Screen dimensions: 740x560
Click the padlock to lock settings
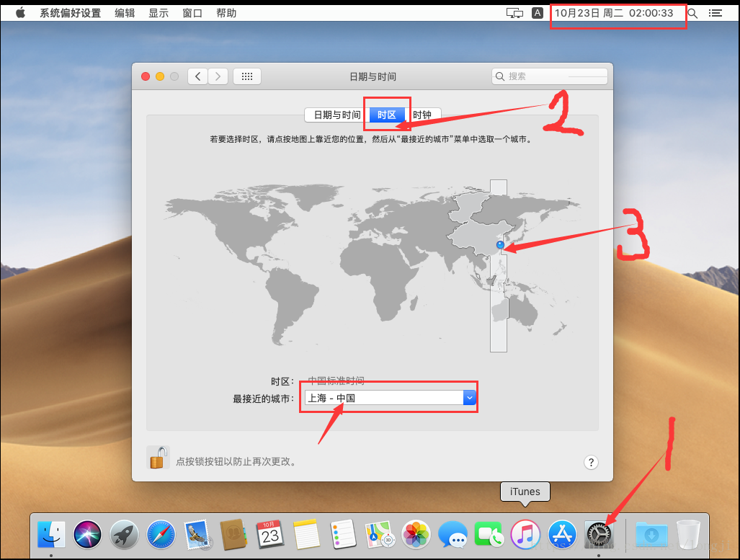(x=158, y=457)
